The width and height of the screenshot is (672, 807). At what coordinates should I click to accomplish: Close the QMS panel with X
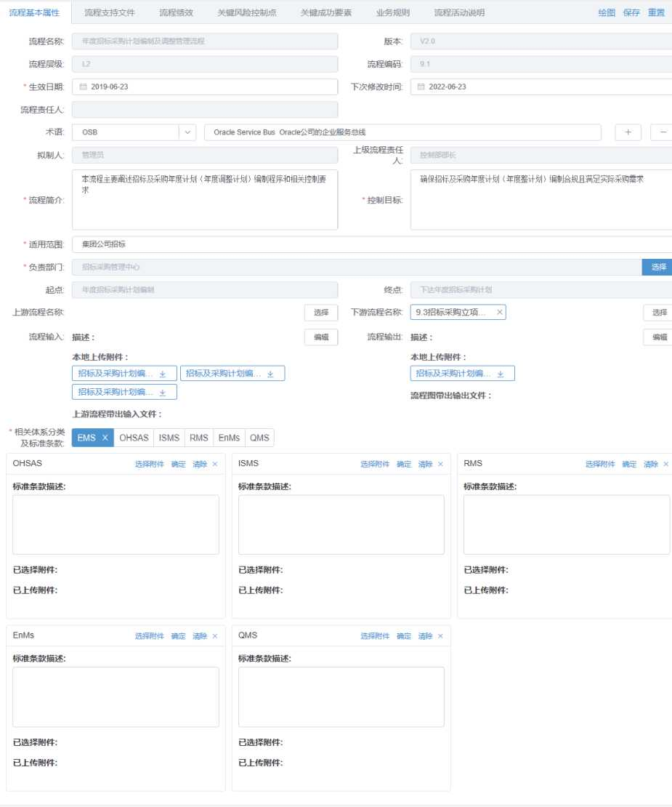pos(440,636)
